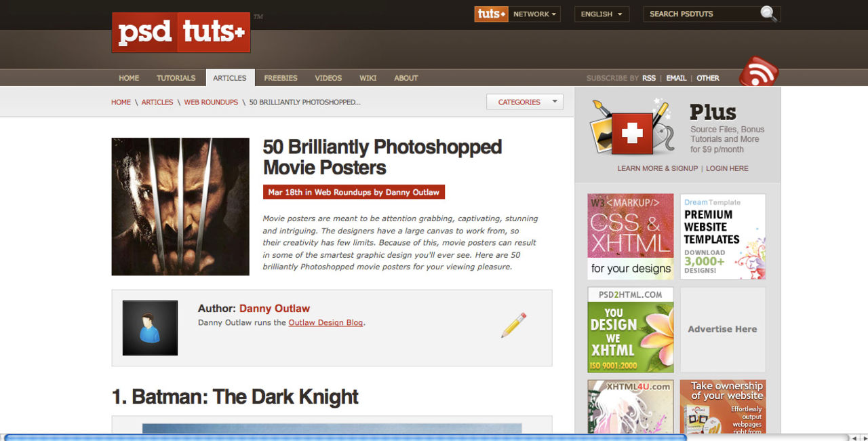Click the yellow pencil edit icon
The height and width of the screenshot is (441, 868).
coord(513,325)
